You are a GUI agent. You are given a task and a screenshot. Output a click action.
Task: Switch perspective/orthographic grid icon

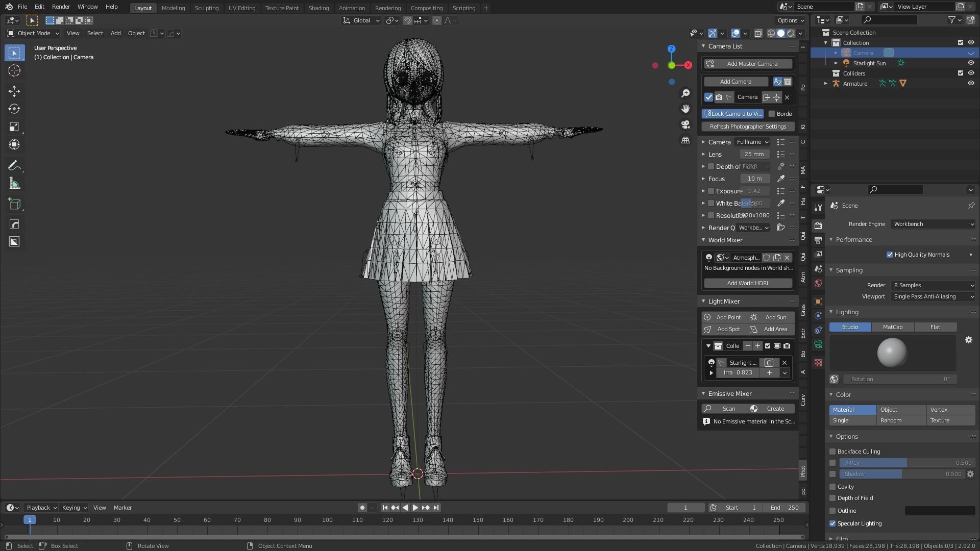(685, 140)
